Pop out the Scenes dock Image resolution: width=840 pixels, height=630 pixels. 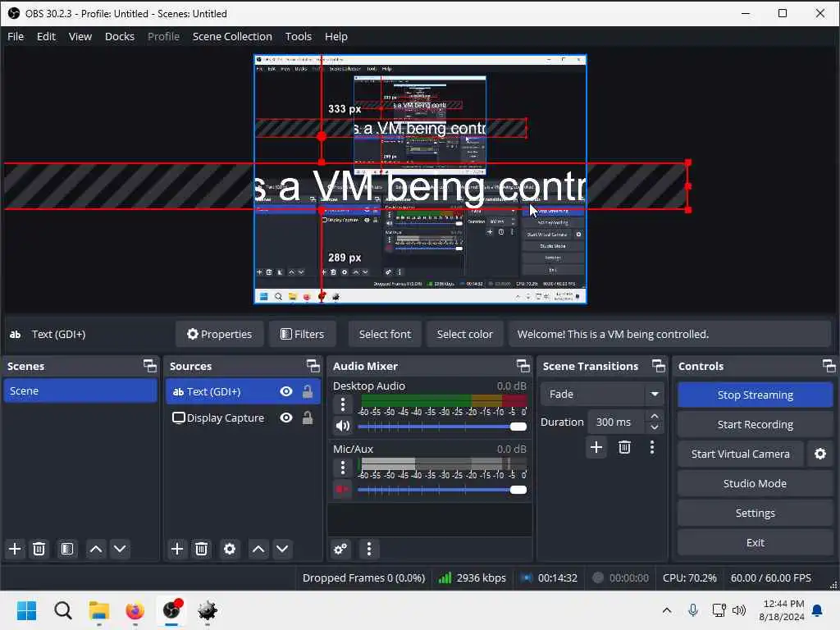point(150,366)
